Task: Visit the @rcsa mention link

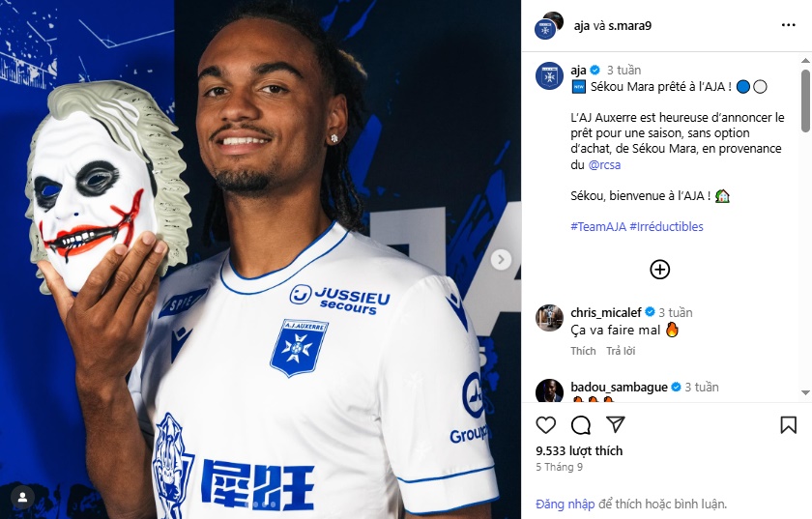Action: coord(604,164)
